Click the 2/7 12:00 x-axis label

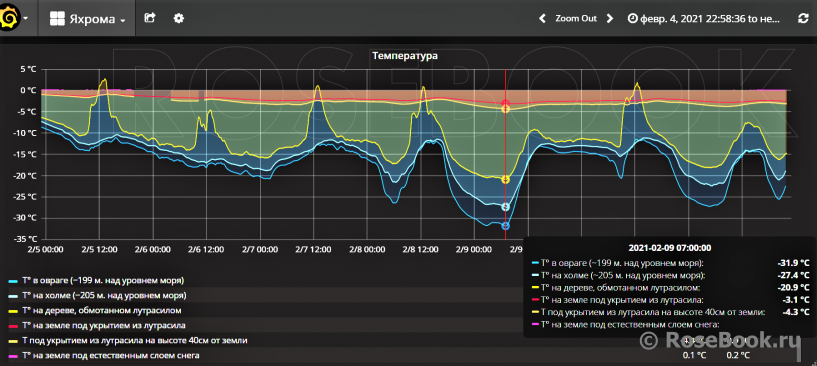pyautogui.click(x=314, y=249)
